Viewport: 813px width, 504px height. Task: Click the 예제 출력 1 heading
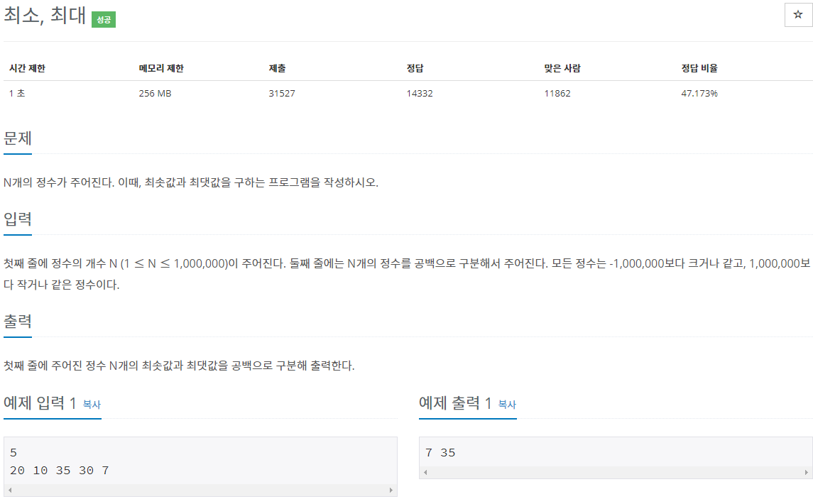(x=455, y=403)
